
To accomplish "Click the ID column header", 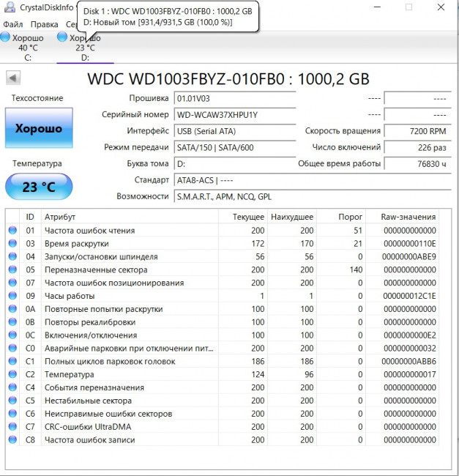I will pos(30,217).
